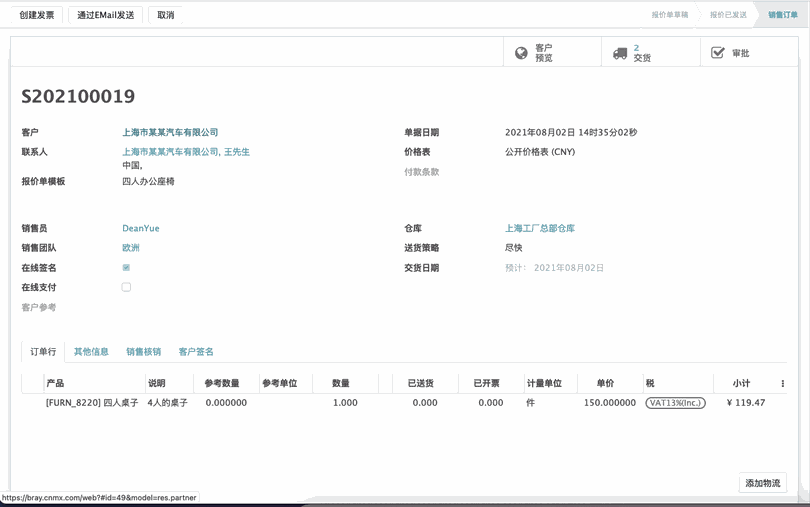Click quotation template value 四人办公座椅
Viewport: 810px width, 507px height.
[148, 181]
